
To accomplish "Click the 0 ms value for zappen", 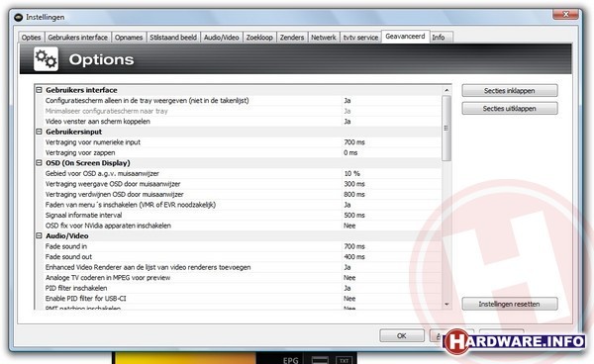I will point(350,153).
